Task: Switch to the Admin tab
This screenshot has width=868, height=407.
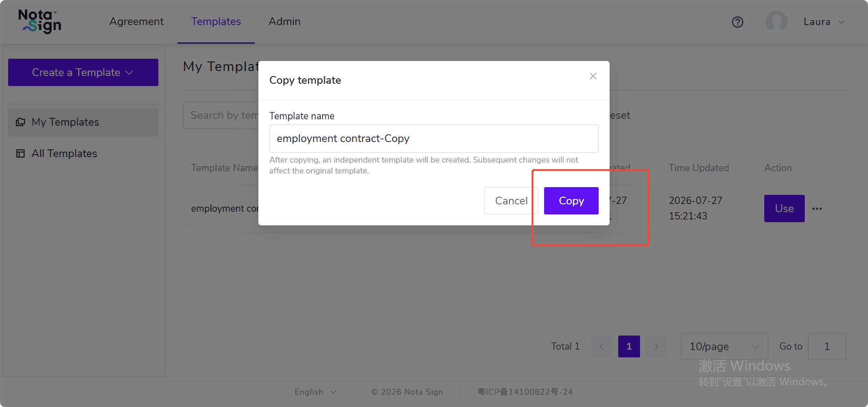Action: pos(284,21)
